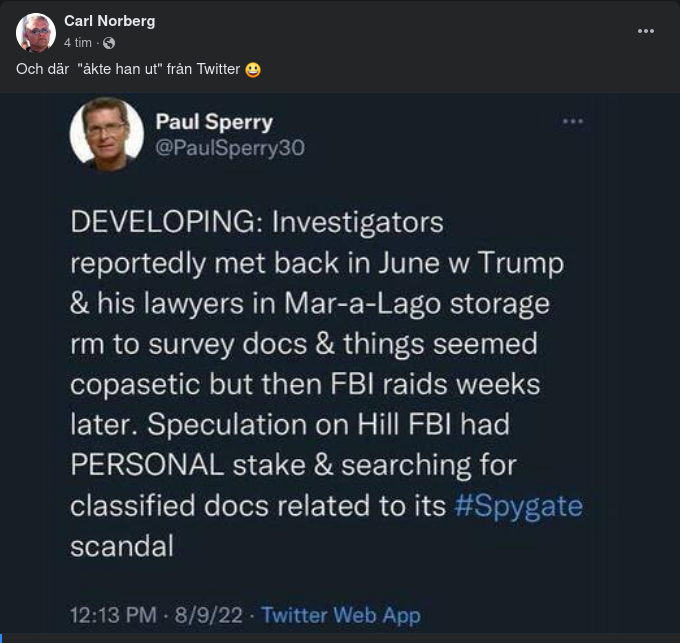Select the Paul Sperry display name
This screenshot has height=643, width=680.
pos(214,122)
